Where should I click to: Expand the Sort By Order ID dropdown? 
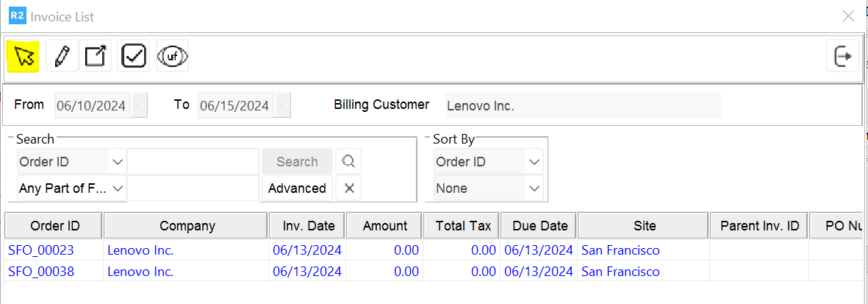[534, 162]
